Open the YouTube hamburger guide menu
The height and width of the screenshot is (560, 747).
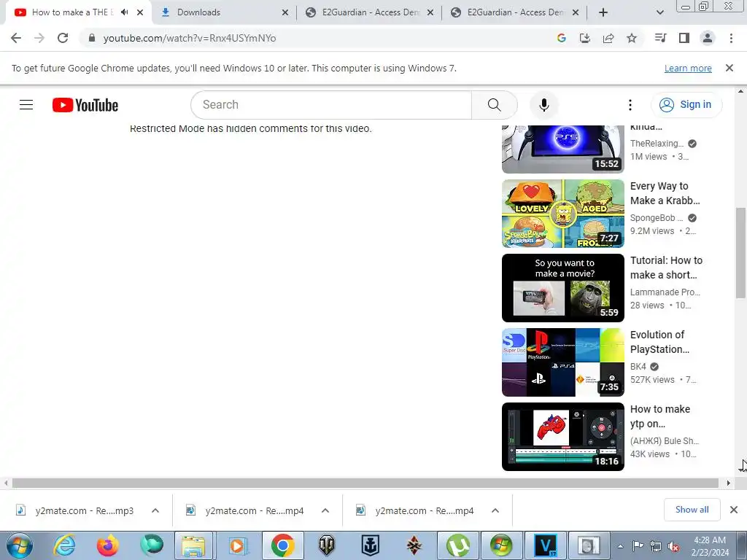coord(26,105)
